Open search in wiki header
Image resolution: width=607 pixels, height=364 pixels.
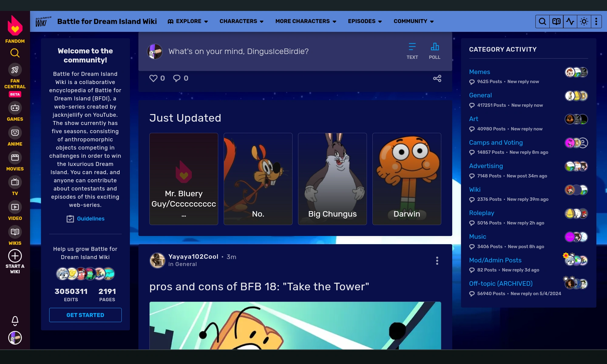click(542, 22)
